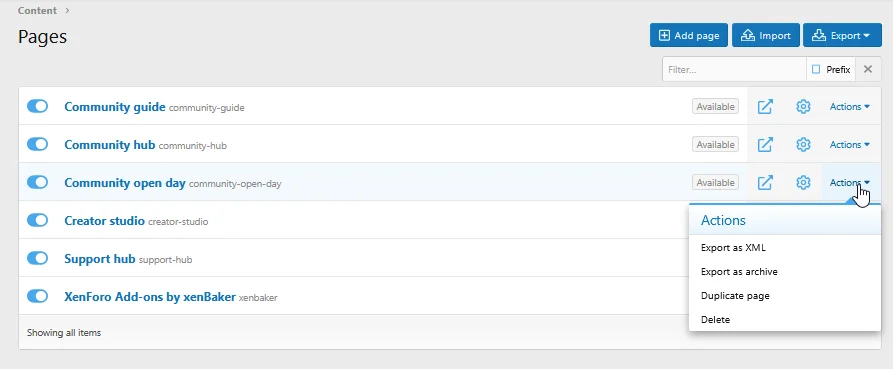Expand Actions dropdown for Community guide
Viewport: 893px width, 369px height.
(850, 106)
